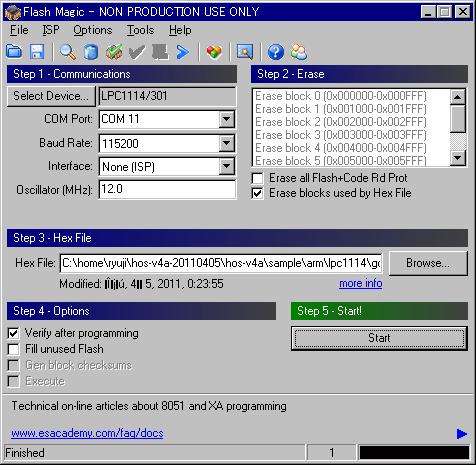Screen dimensions: 476x465
Task: Toggle Verify after programming checkbox
Action: (x=13, y=333)
